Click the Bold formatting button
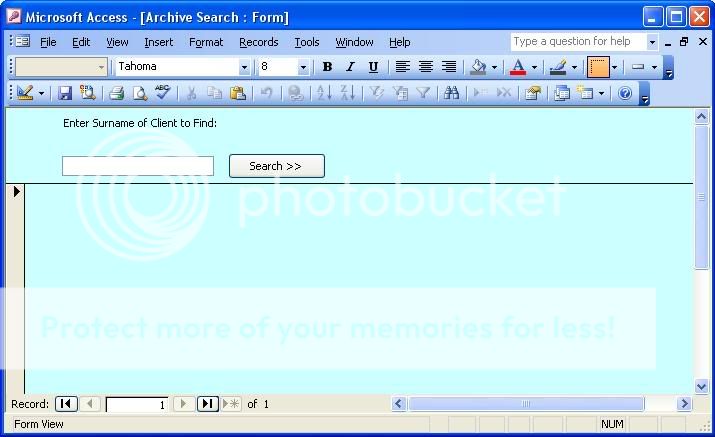The height and width of the screenshot is (437, 715). pos(327,67)
